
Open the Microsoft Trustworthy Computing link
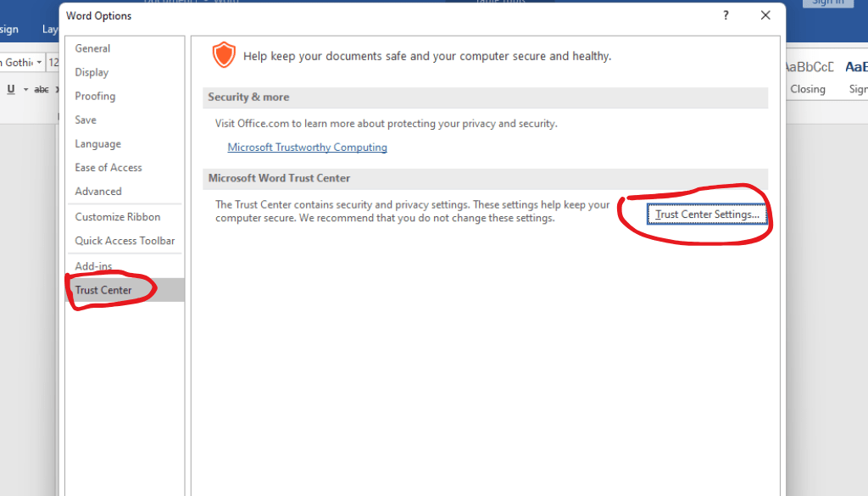click(x=307, y=148)
